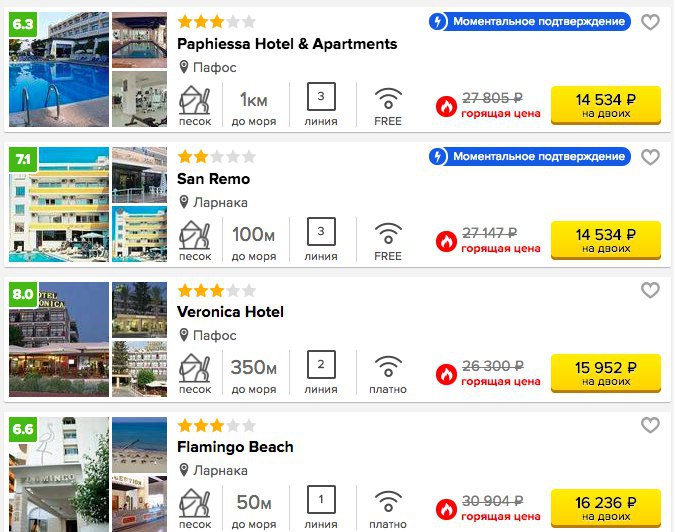This screenshot has height=532, width=674.
Task: Choose the 15 952 ₽ price for Veronica Hotel
Action: (x=606, y=373)
